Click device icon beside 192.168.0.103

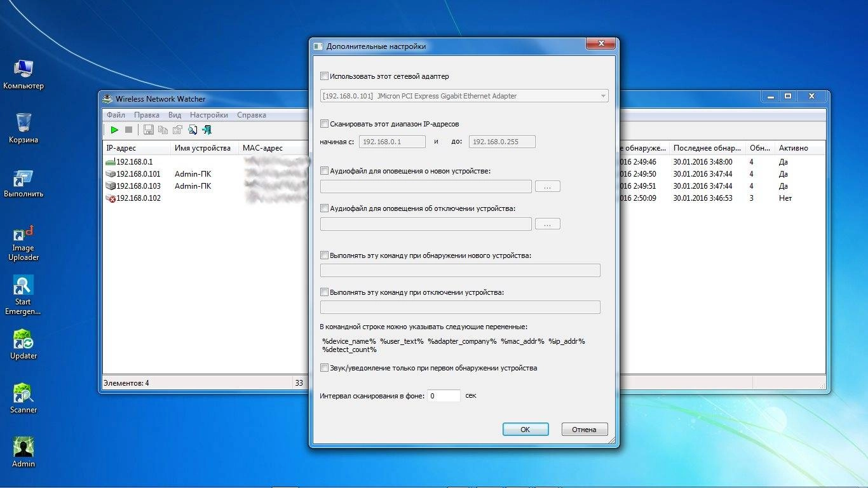[x=111, y=186]
